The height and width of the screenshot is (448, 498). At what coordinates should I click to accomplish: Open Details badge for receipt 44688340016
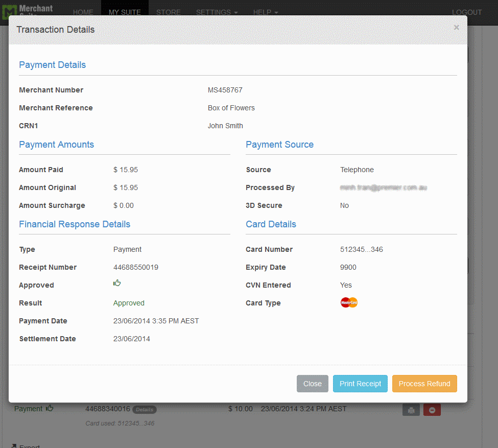coord(145,410)
